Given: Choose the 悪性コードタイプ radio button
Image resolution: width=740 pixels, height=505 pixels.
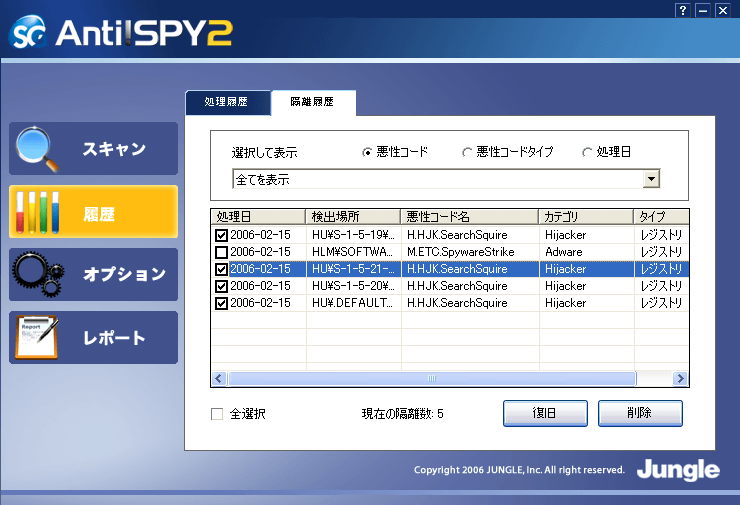Looking at the screenshot, I should [x=466, y=152].
